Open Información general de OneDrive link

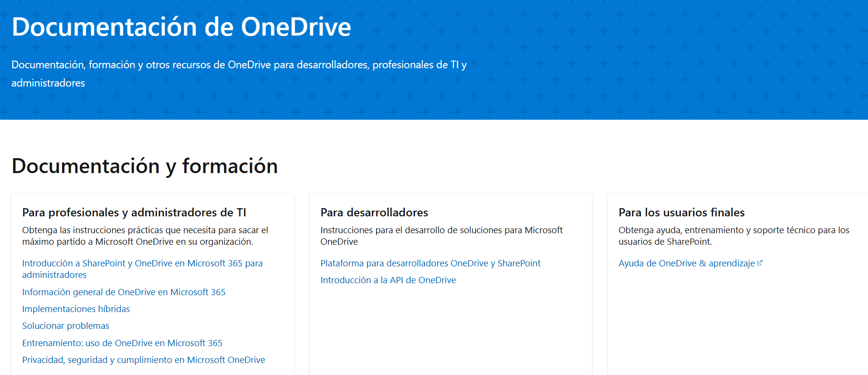pyautogui.click(x=124, y=292)
